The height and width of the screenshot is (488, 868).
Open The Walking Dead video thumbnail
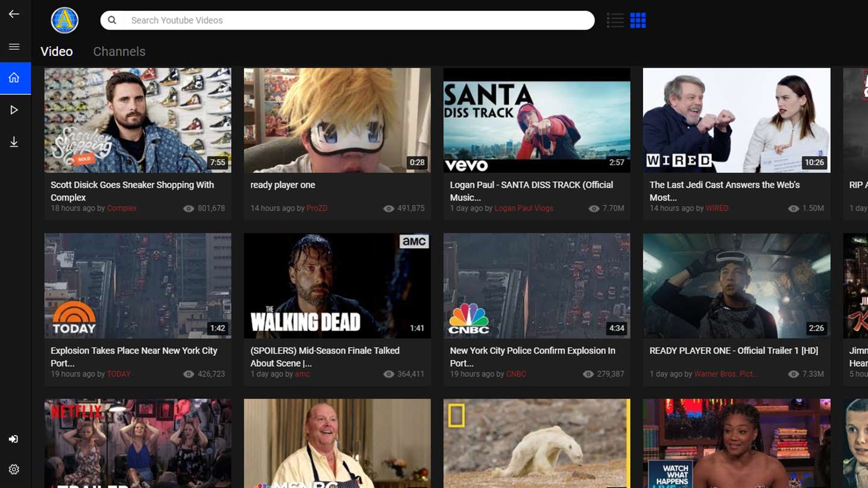coord(338,286)
